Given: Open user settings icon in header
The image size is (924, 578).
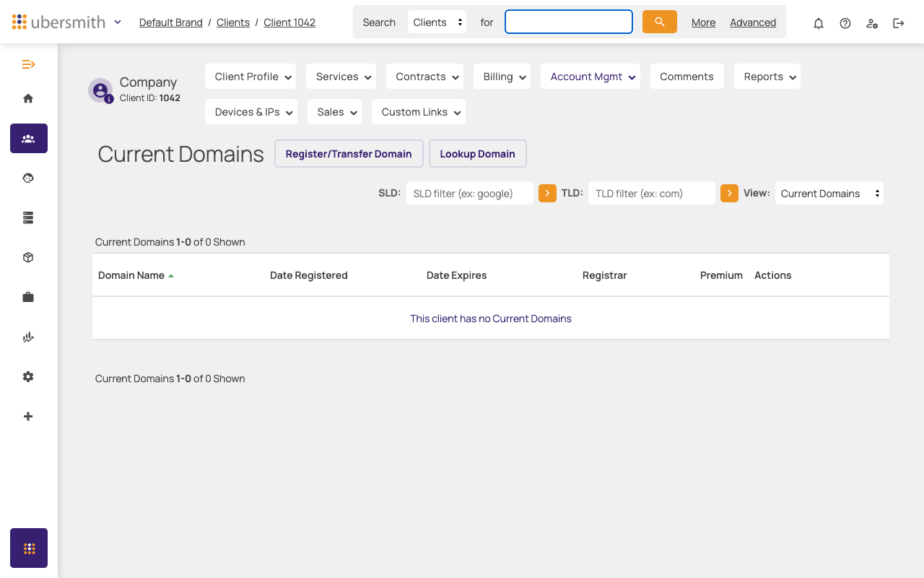Looking at the screenshot, I should (872, 23).
